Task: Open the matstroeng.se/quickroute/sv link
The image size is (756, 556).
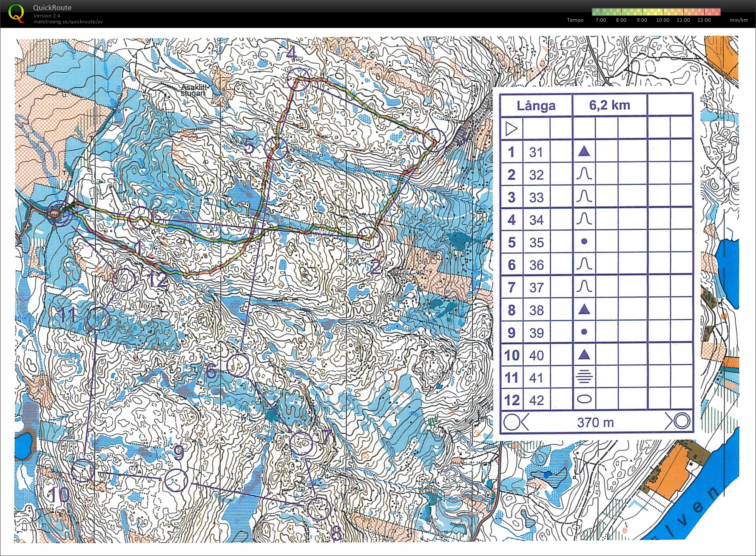Action: [x=68, y=22]
